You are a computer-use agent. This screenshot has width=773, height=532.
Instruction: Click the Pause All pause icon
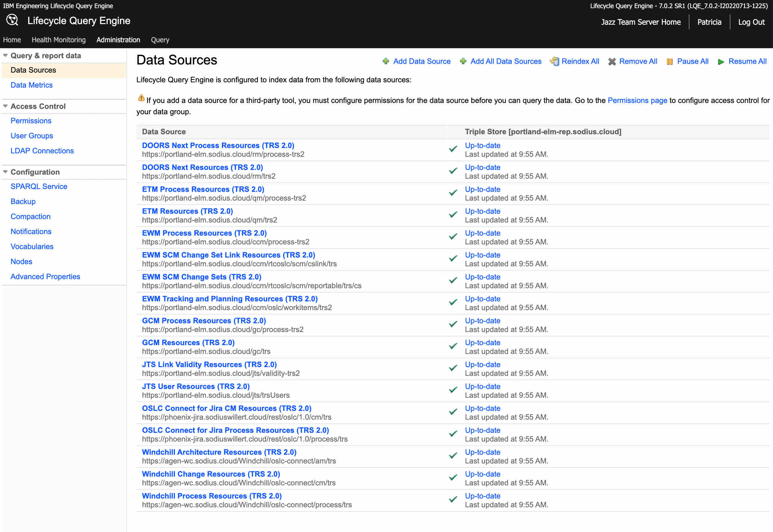[669, 62]
